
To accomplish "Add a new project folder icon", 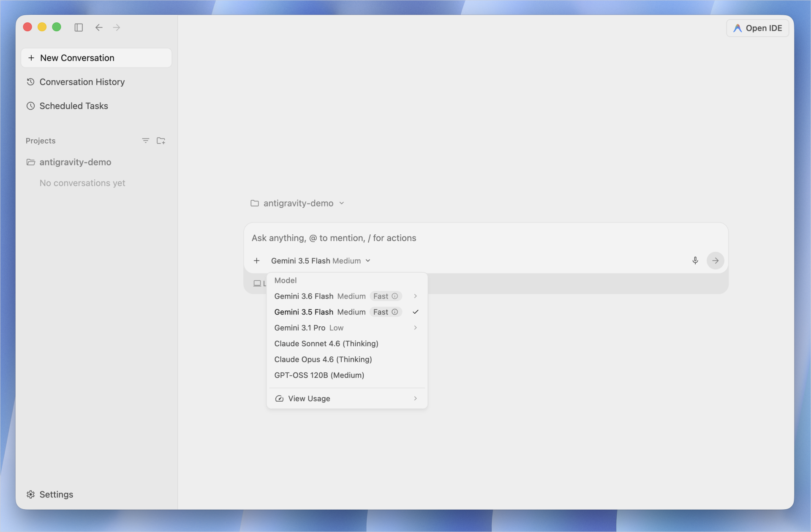I will [161, 141].
